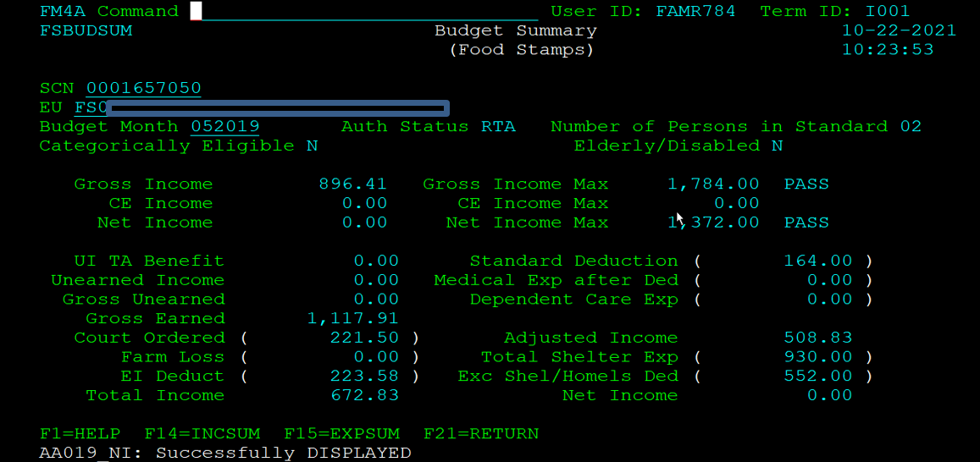Screen dimensions: 980x462
Task: Click the Gross Income amount 896.41
Action: click(x=352, y=184)
